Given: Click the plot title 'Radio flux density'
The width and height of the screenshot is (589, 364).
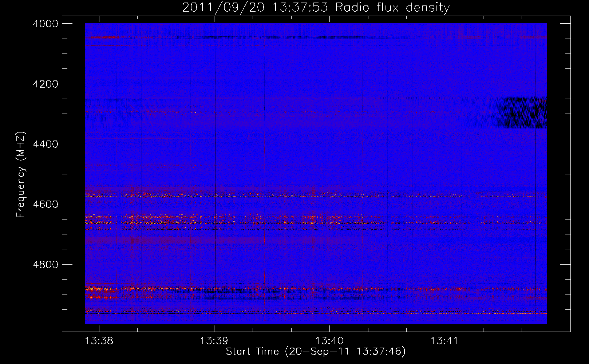Looking at the screenshot, I should [x=392, y=7].
